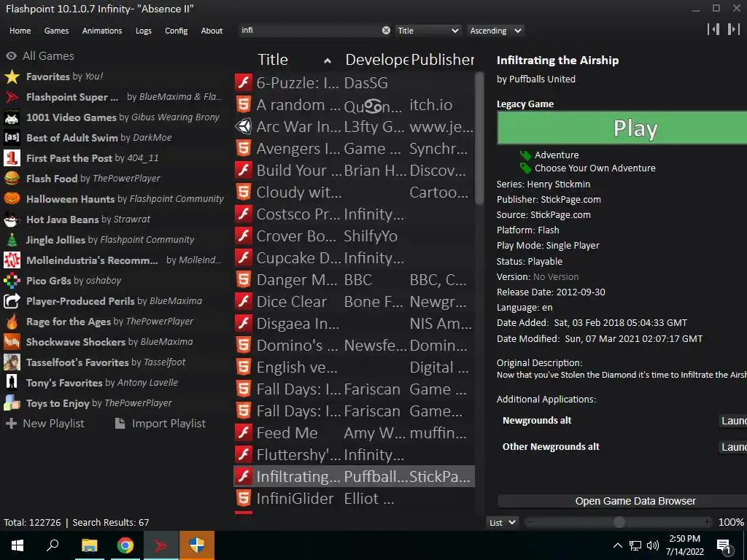Screen dimensions: 747x560
Task: Click the search input field
Action: tap(311, 31)
